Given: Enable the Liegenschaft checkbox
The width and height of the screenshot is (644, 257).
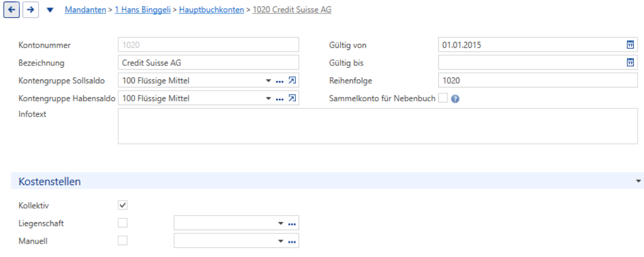Looking at the screenshot, I should (122, 223).
